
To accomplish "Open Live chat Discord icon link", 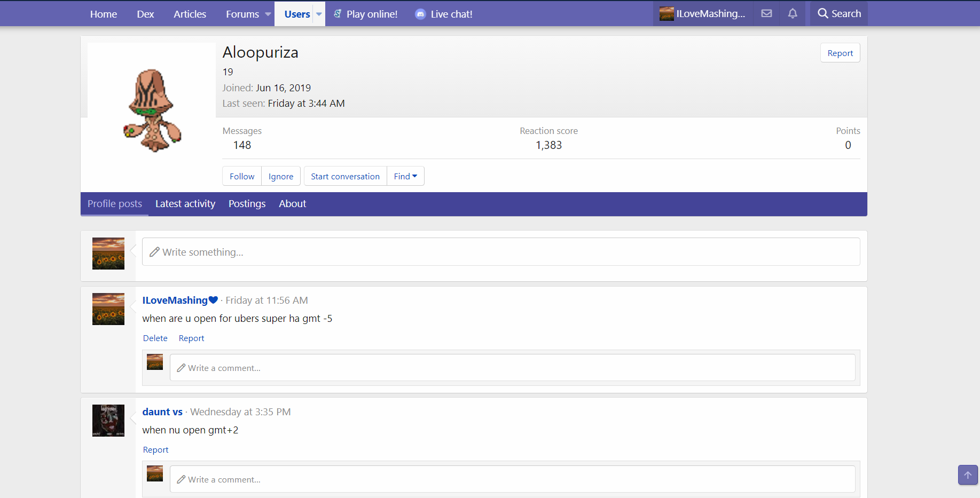I will (x=420, y=14).
